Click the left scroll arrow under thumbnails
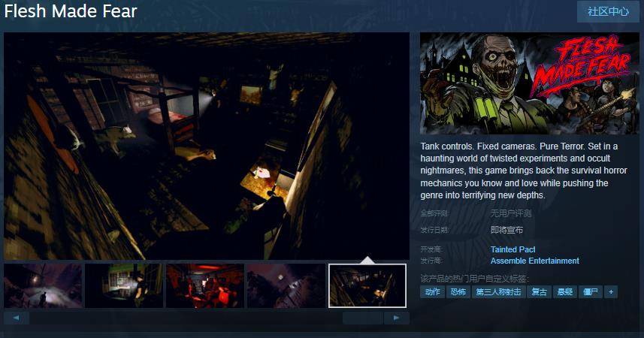Image resolution: width=644 pixels, height=338 pixels. click(x=17, y=318)
